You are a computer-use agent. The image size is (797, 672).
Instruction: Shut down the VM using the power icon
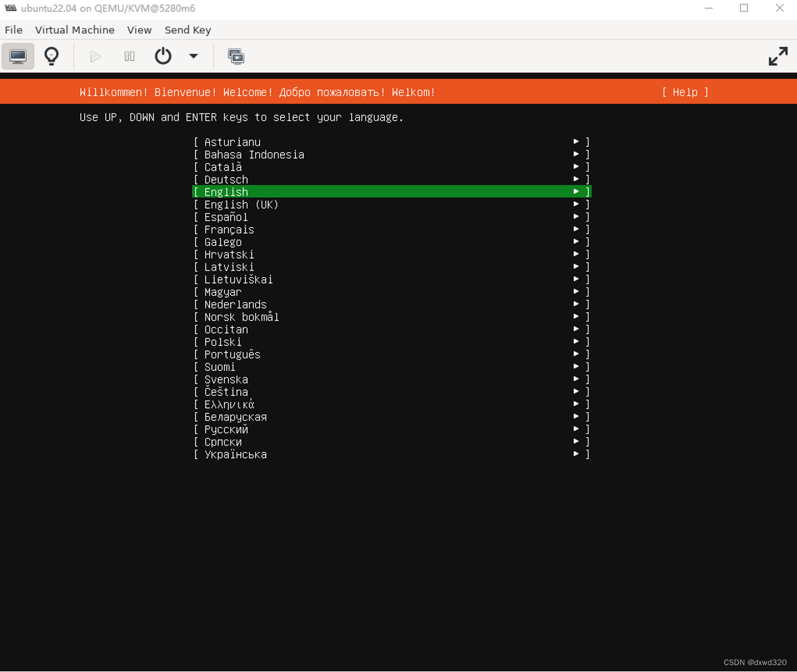(x=162, y=56)
